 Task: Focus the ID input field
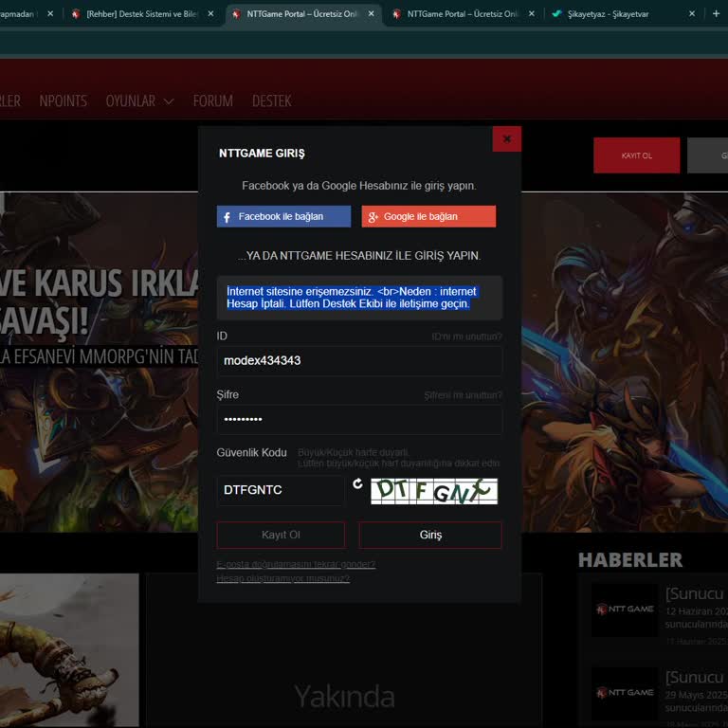pos(359,361)
